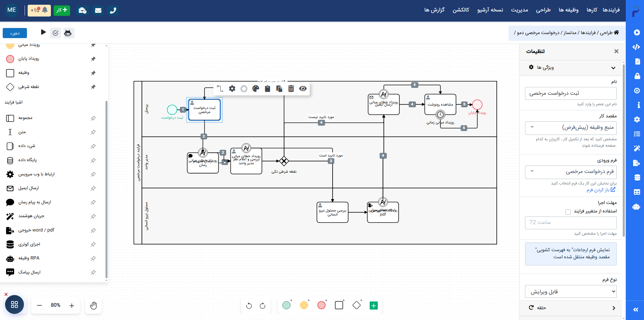Image resolution: width=644 pixels, height=320 pixels.
Task: Click the trash delete icon in element toolbar
Action: (291, 89)
